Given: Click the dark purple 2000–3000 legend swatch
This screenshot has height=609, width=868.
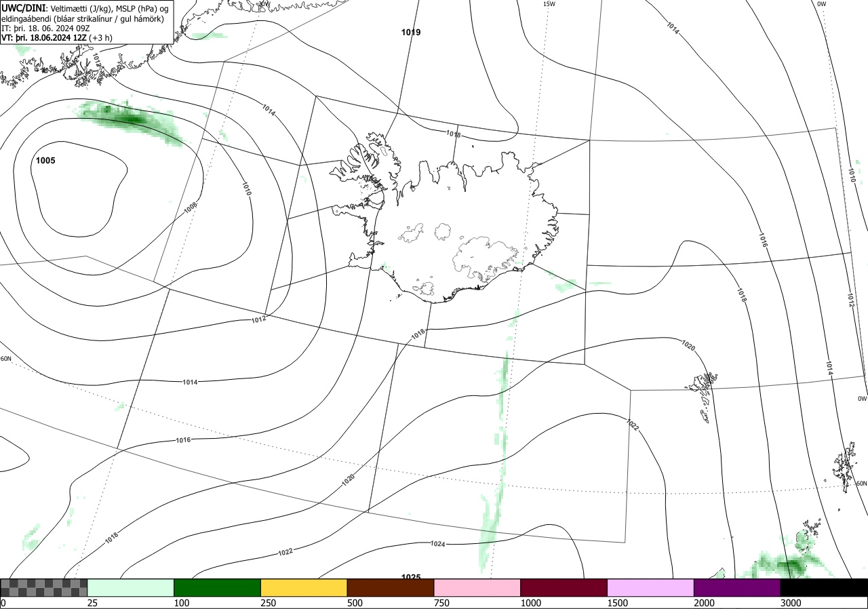Looking at the screenshot, I should tap(737, 587).
